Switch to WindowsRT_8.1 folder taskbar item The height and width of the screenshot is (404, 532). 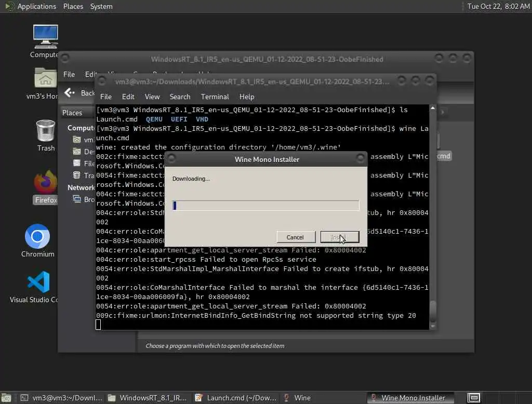pyautogui.click(x=147, y=398)
